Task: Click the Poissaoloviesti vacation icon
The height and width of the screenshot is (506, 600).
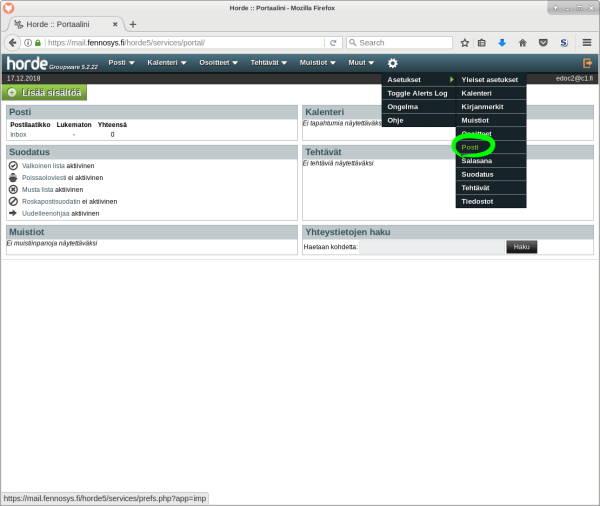Action: (x=13, y=177)
